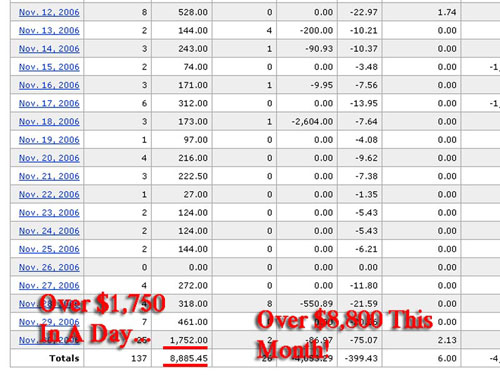Open the Nov. 16, 2006 entry
This screenshot has width=500, height=375.
pos(49,85)
